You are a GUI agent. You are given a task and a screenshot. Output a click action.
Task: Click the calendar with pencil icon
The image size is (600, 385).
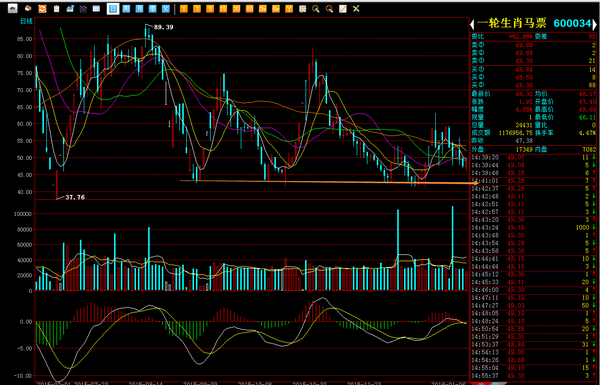302,8
